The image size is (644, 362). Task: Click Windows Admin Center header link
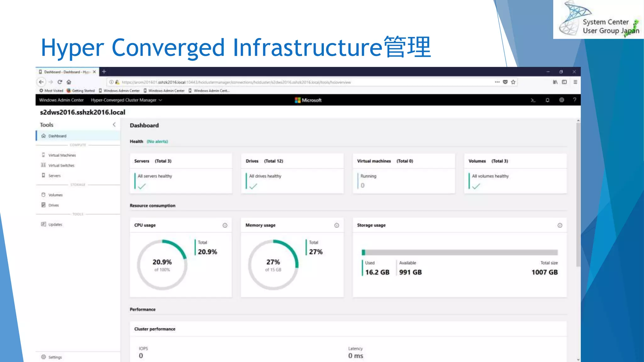tap(61, 100)
